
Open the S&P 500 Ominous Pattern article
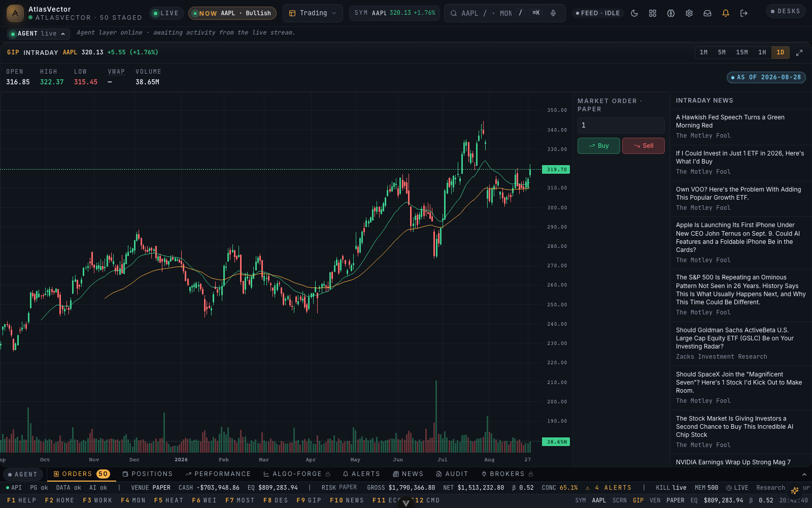(x=741, y=295)
